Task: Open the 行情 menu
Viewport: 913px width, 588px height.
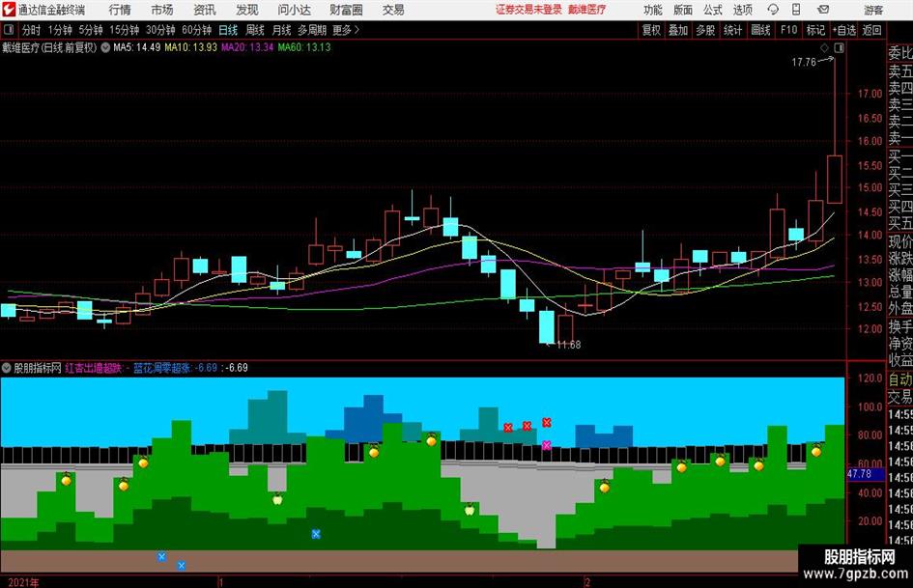Action: [x=120, y=10]
